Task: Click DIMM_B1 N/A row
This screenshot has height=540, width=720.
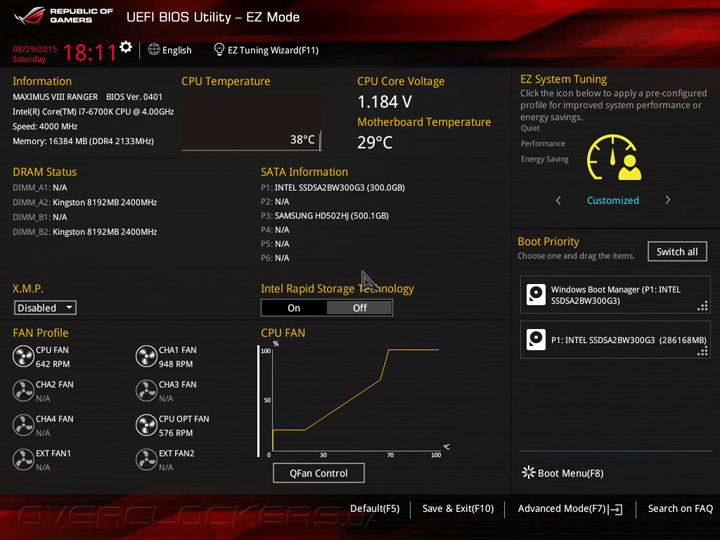Action: click(40, 217)
